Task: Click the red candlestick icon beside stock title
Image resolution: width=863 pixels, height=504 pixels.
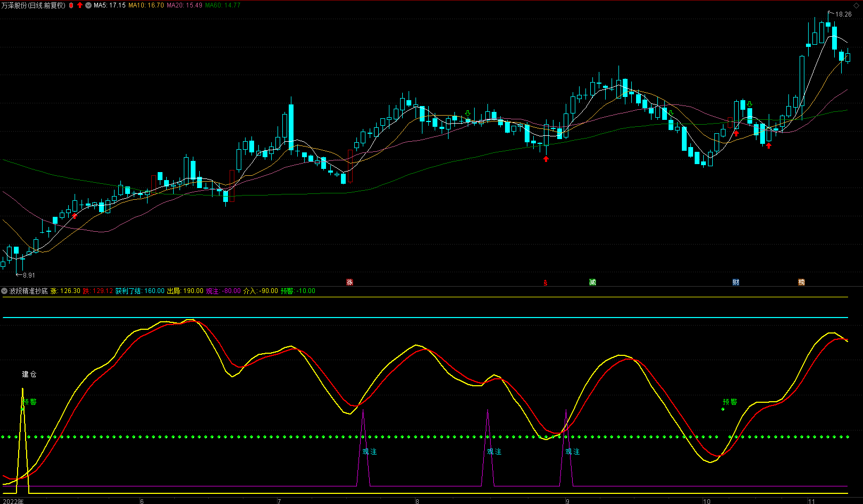Action: coord(71,5)
